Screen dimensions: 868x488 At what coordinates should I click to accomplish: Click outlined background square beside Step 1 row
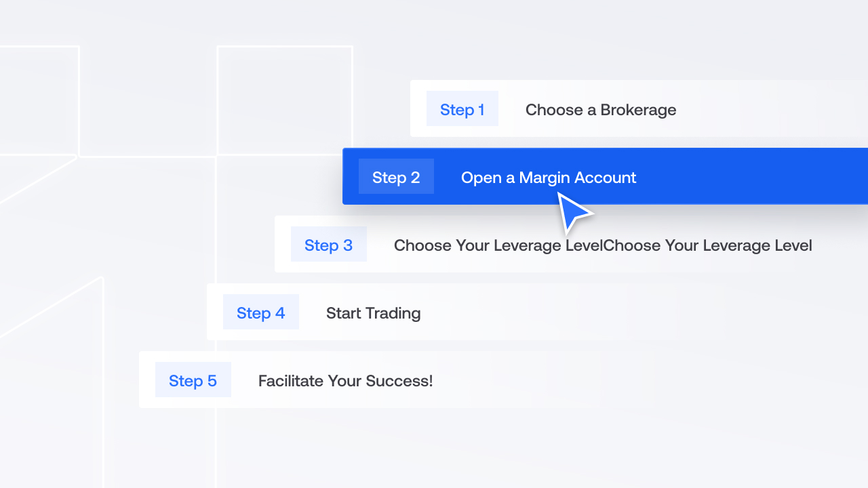point(285,100)
